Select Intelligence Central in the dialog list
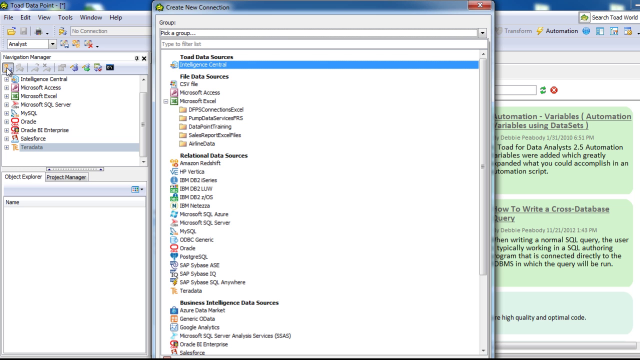Image resolution: width=640 pixels, height=360 pixels. (x=329, y=65)
